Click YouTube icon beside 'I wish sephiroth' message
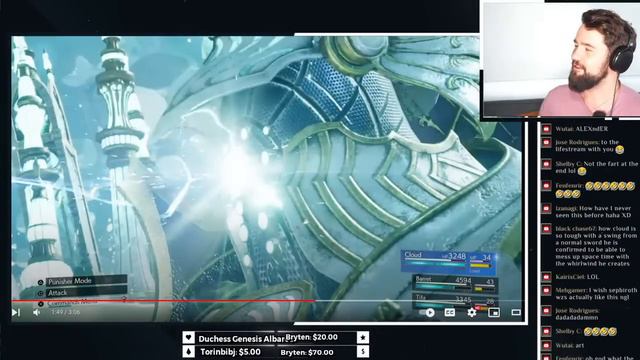Screen dimensions: 640x360 click(x=546, y=290)
